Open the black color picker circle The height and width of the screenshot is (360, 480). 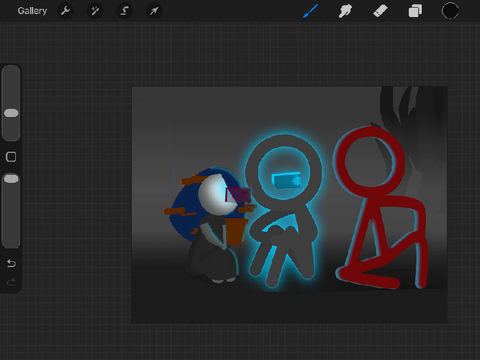click(x=450, y=11)
